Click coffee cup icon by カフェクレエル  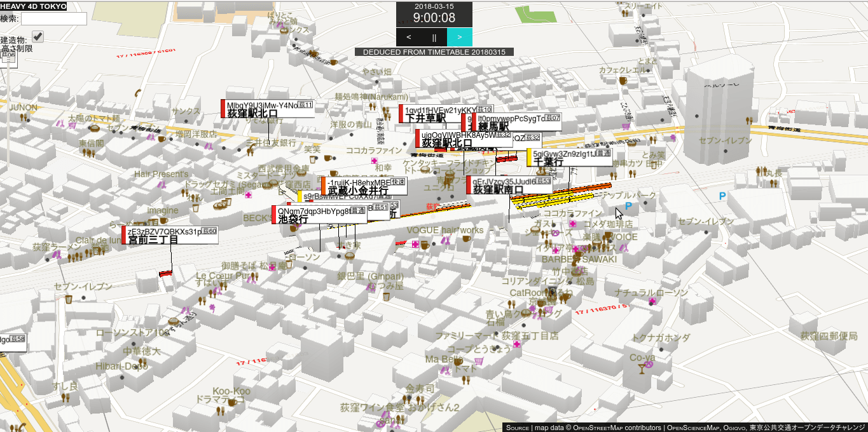(623, 81)
